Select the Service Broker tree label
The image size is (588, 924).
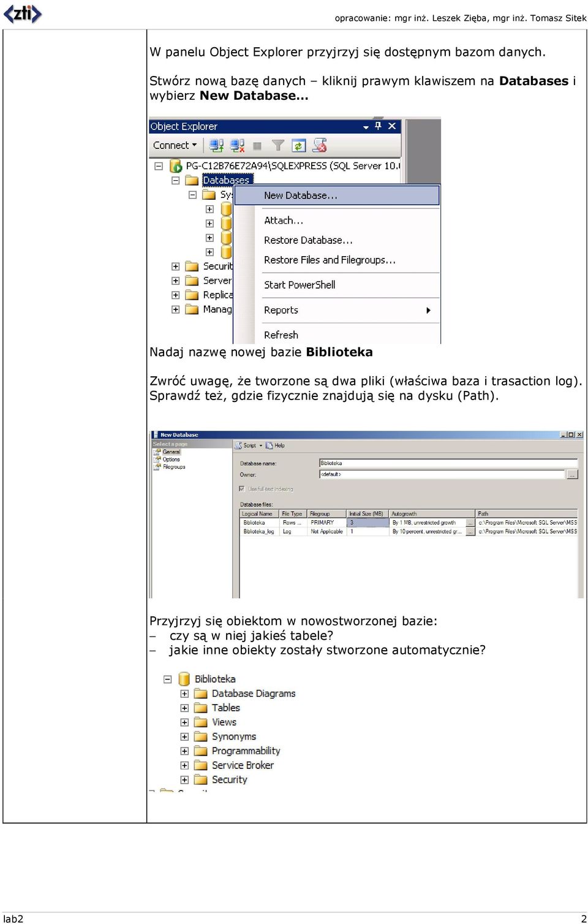pyautogui.click(x=243, y=765)
